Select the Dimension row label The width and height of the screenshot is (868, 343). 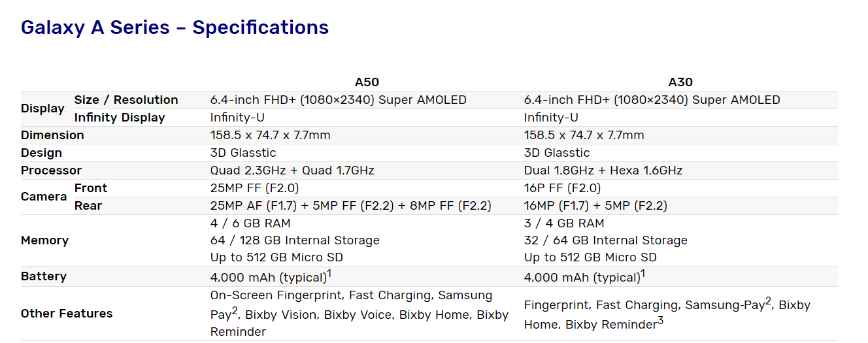click(52, 135)
